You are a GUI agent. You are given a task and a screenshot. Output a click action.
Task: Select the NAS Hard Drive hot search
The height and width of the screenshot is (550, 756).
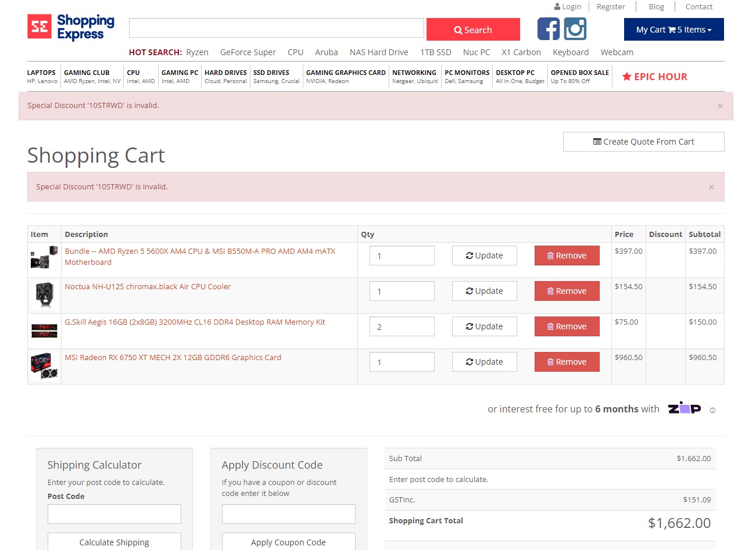pyautogui.click(x=379, y=52)
